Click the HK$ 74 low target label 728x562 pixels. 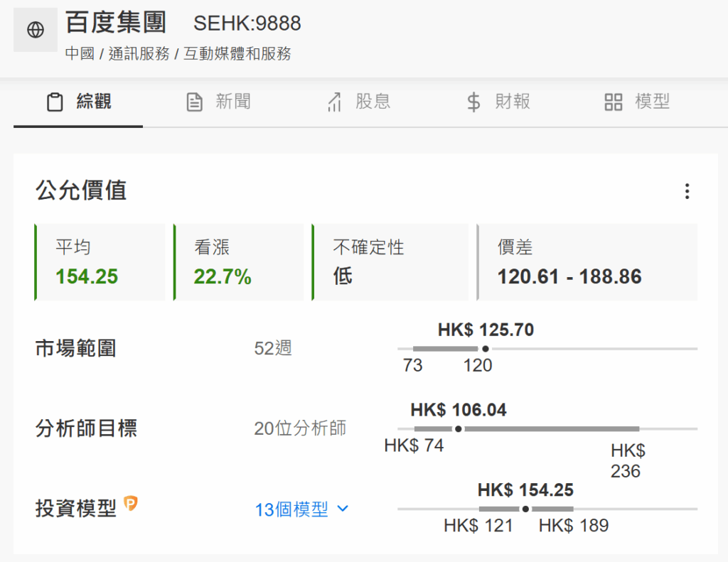414,445
